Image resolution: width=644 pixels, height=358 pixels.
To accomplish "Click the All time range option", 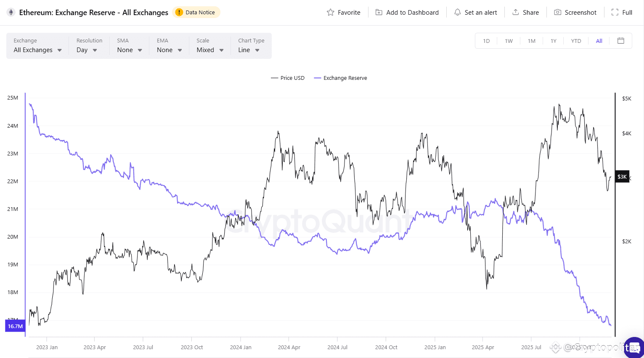I will pos(599,41).
